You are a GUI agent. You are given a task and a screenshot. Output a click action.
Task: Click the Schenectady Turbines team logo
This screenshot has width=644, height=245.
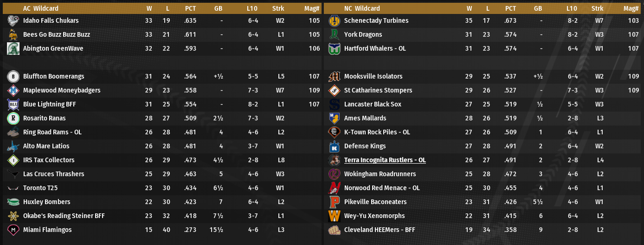click(334, 20)
